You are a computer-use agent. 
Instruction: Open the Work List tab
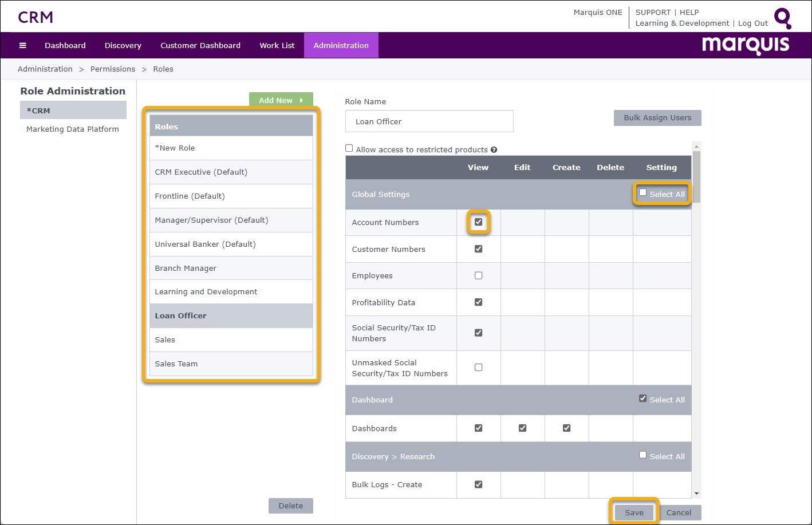tap(277, 45)
